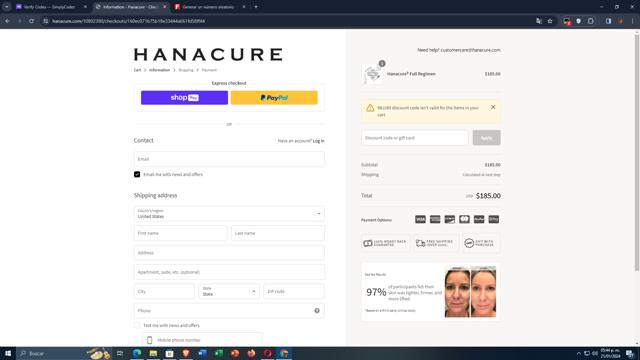Select the Information - Hanacure checkout tab
Screen dimensions: 640x360
130,7
